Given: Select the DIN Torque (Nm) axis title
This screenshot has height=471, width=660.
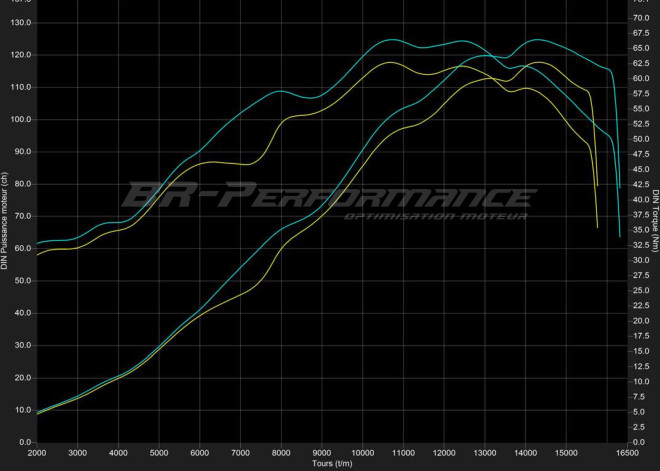Looking at the screenshot, I should pos(653,221).
